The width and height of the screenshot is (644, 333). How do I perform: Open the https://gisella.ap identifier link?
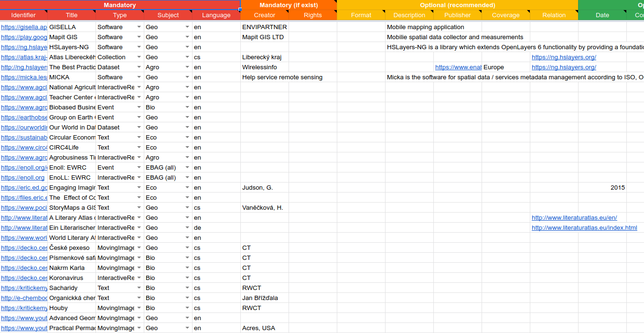point(24,27)
